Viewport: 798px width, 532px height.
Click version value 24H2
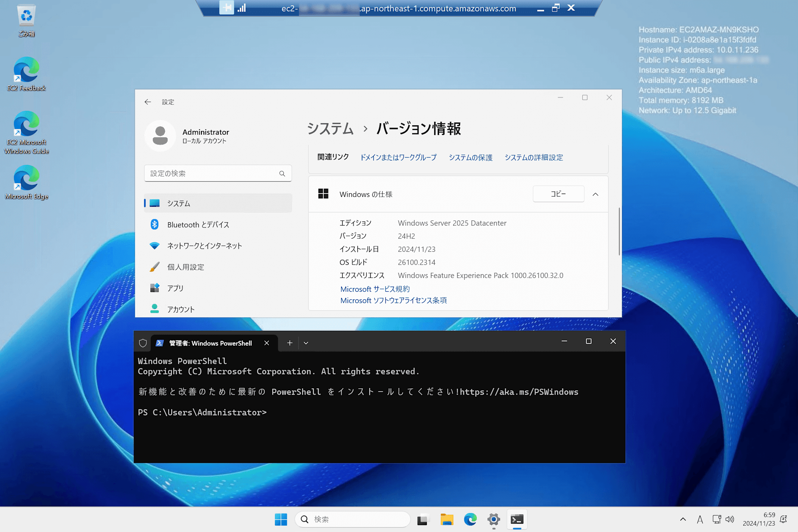(406, 236)
